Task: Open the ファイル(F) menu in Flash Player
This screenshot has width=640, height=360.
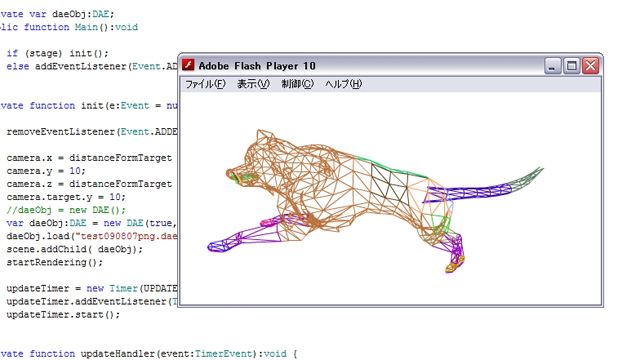Action: [205, 84]
